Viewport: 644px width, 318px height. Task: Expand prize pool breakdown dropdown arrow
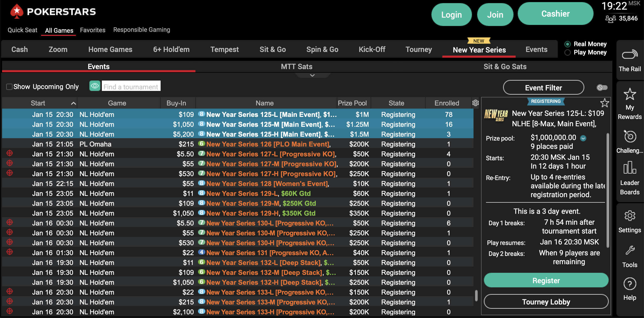(583, 138)
